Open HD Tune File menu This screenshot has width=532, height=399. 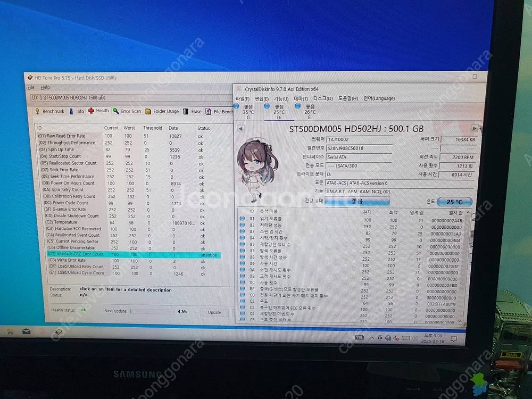[x=30, y=87]
